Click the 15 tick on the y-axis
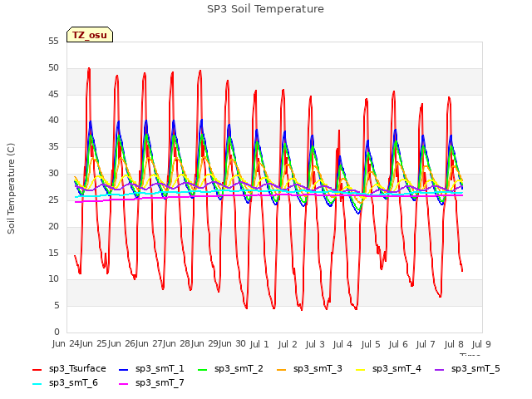 (x=53, y=253)
